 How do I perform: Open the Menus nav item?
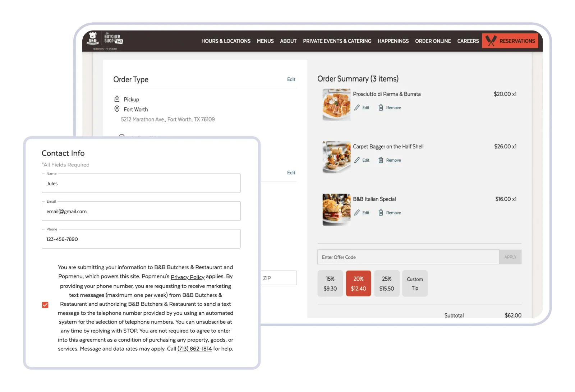[x=265, y=41]
